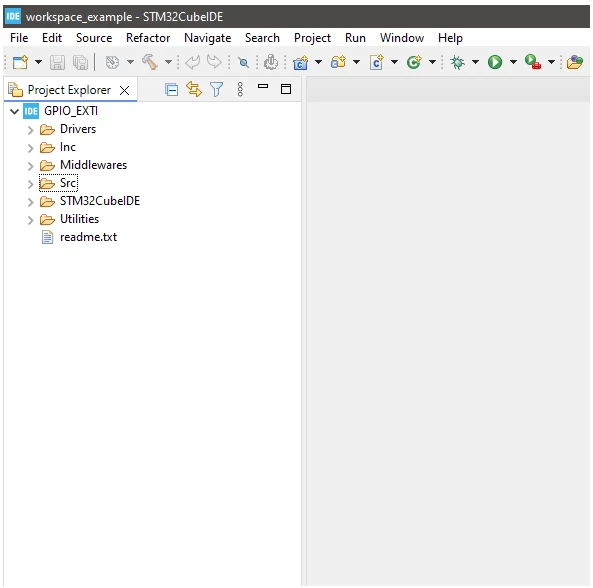593x588 pixels.
Task: Open the Project menu
Action: (x=312, y=38)
